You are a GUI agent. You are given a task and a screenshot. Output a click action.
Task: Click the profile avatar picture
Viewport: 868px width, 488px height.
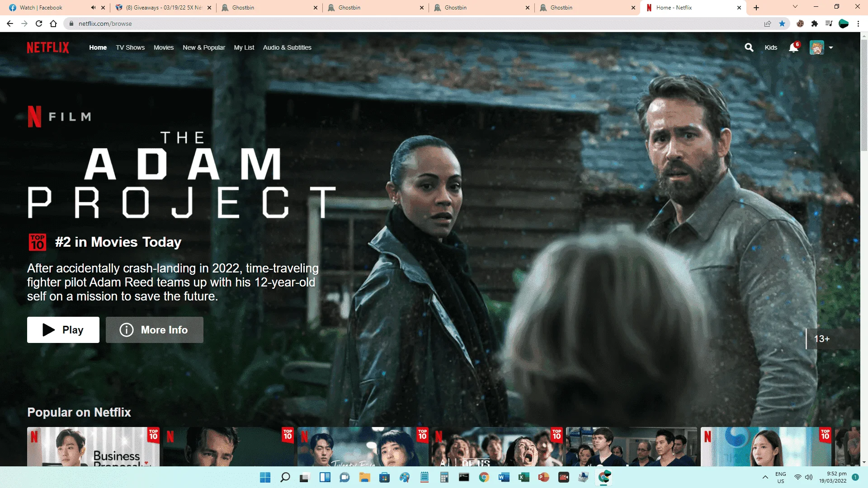coord(817,47)
